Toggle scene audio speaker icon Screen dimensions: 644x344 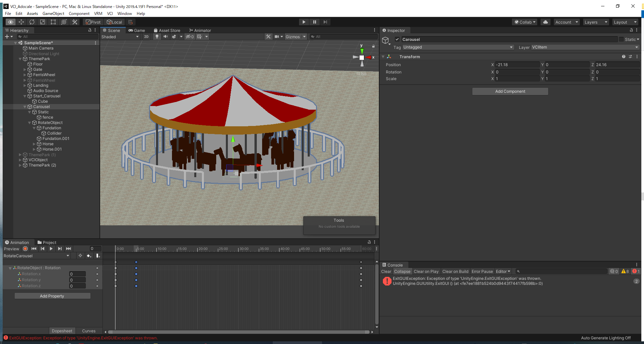(165, 37)
